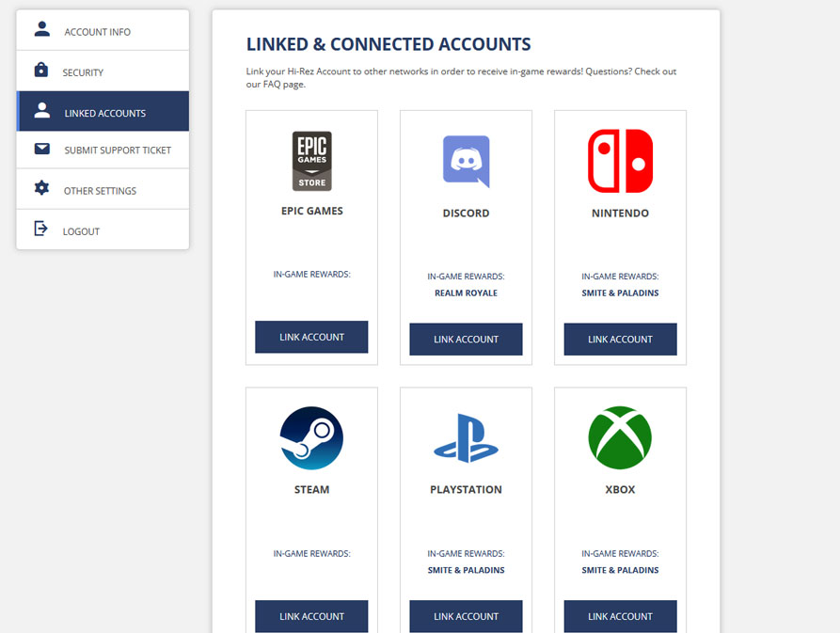Switch to the Account Info section
This screenshot has height=633, width=840.
(99, 29)
